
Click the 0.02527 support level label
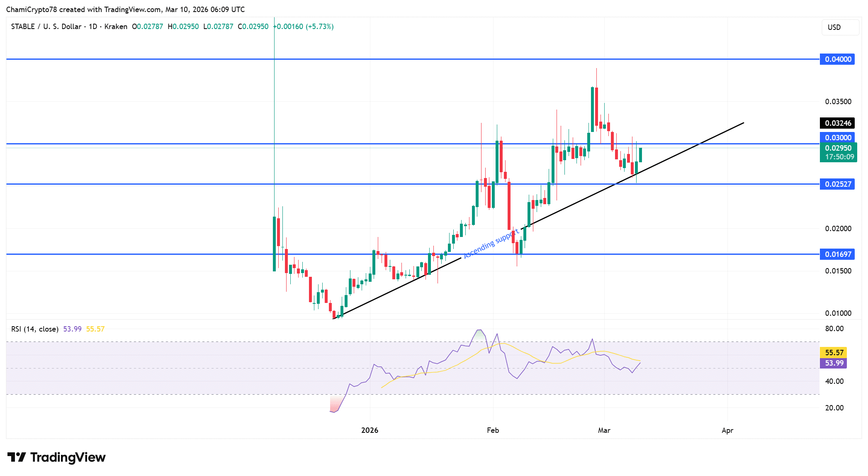pyautogui.click(x=837, y=184)
